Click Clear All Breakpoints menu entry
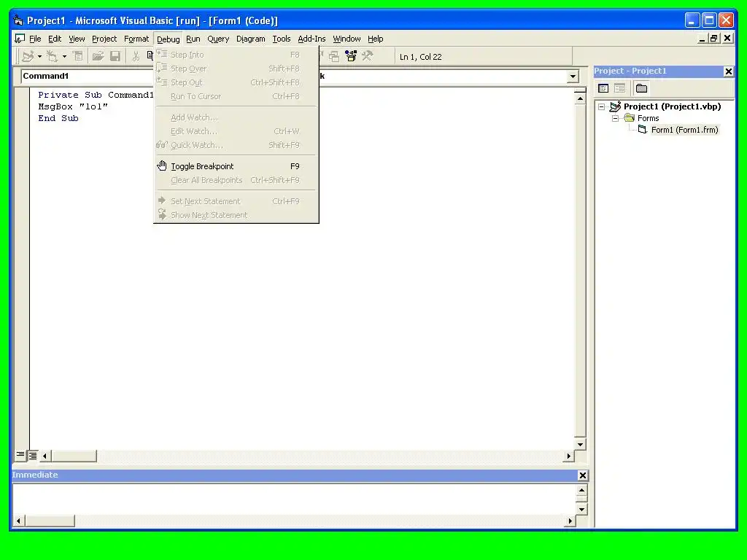The width and height of the screenshot is (747, 560). [236, 180]
